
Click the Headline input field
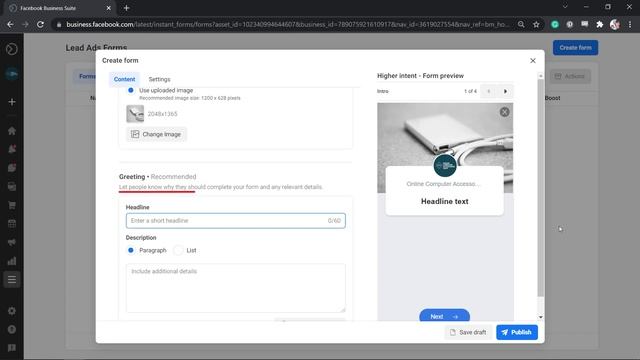[x=236, y=221]
